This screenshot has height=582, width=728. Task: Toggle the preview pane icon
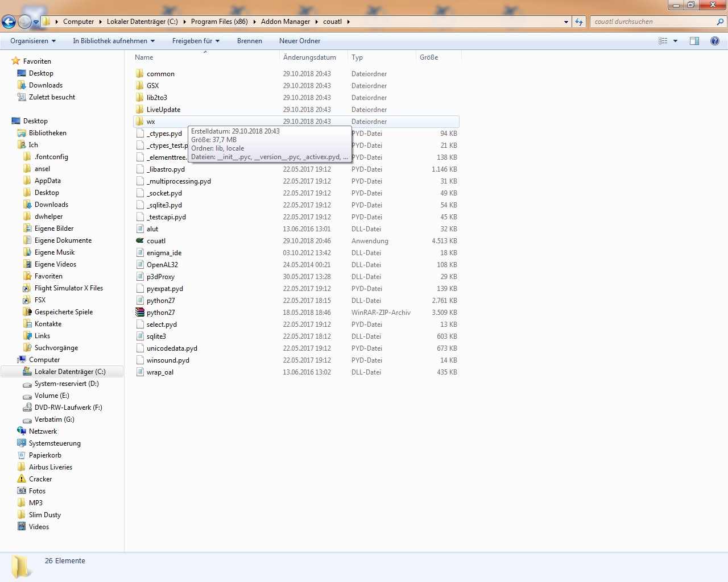694,41
